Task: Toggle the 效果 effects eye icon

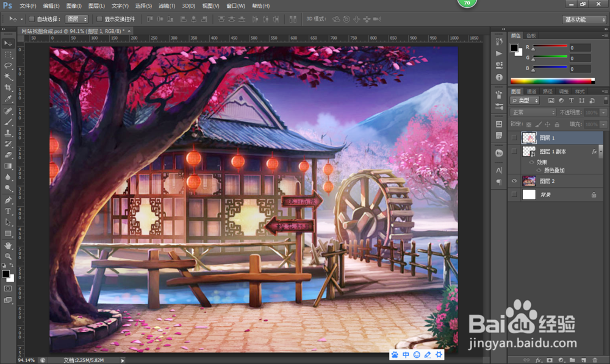Action: (x=531, y=162)
